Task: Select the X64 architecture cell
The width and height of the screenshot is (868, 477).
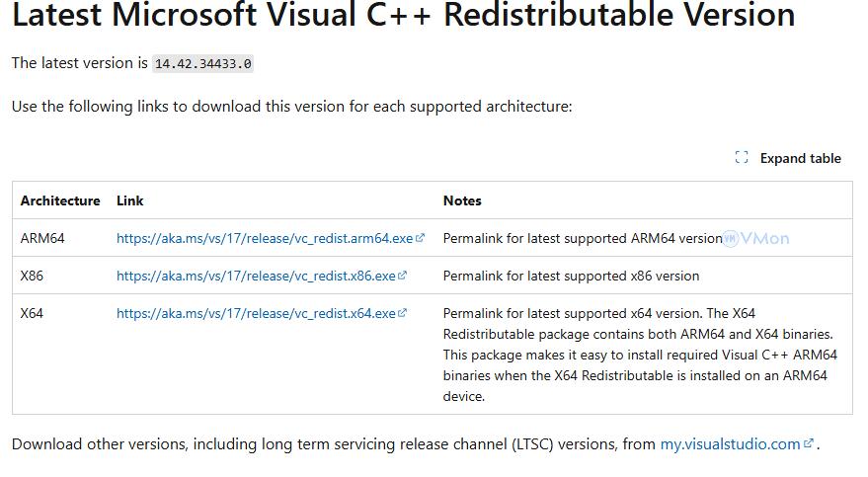Action: pyautogui.click(x=32, y=313)
